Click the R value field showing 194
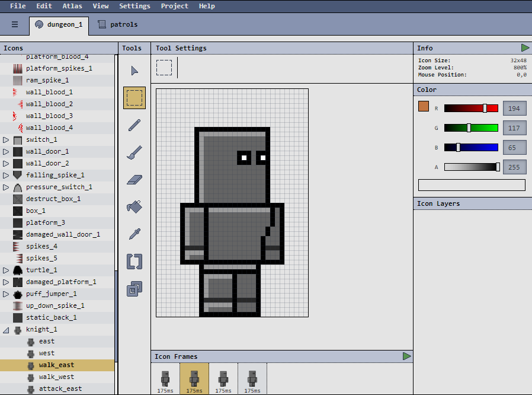Screen dimensions: 532x395 (x=514, y=109)
